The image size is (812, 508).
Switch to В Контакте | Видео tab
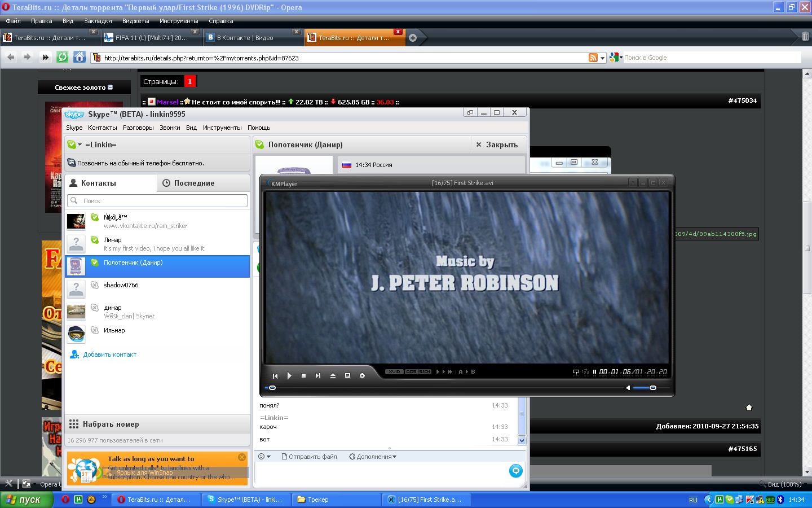pos(254,38)
